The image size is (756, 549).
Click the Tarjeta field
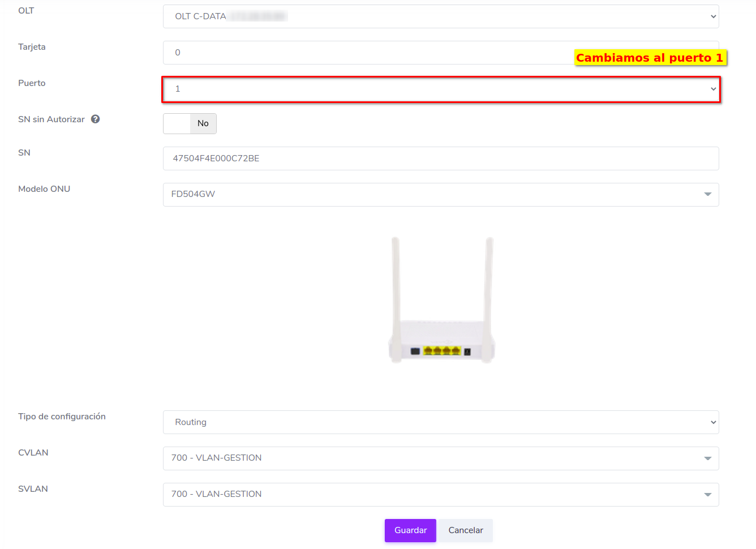[x=368, y=53]
